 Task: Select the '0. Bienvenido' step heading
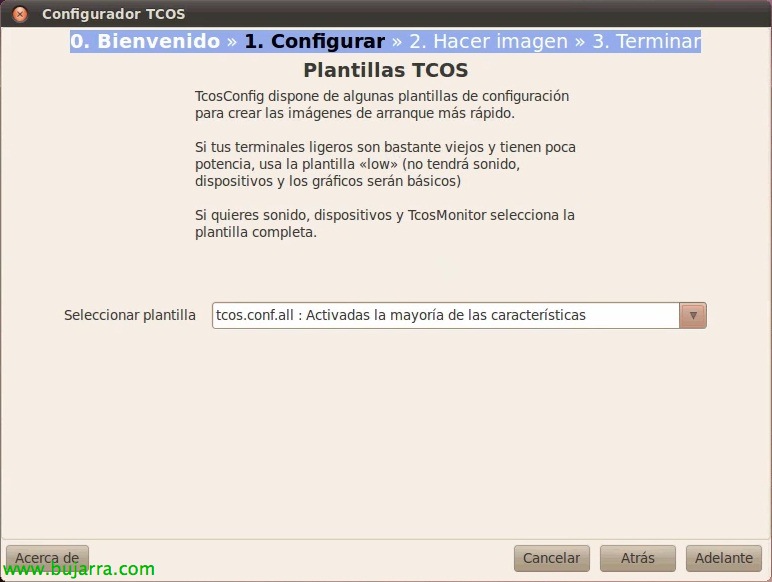(145, 41)
